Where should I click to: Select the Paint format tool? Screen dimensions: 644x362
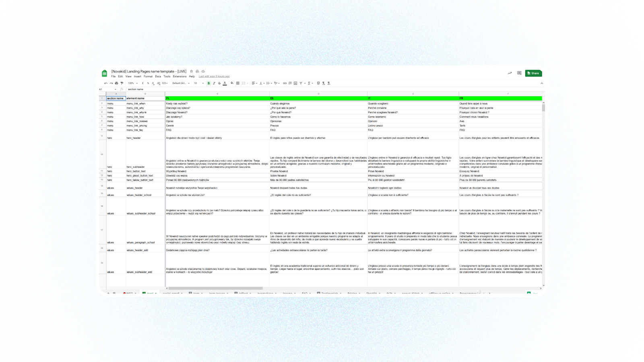tap(122, 83)
